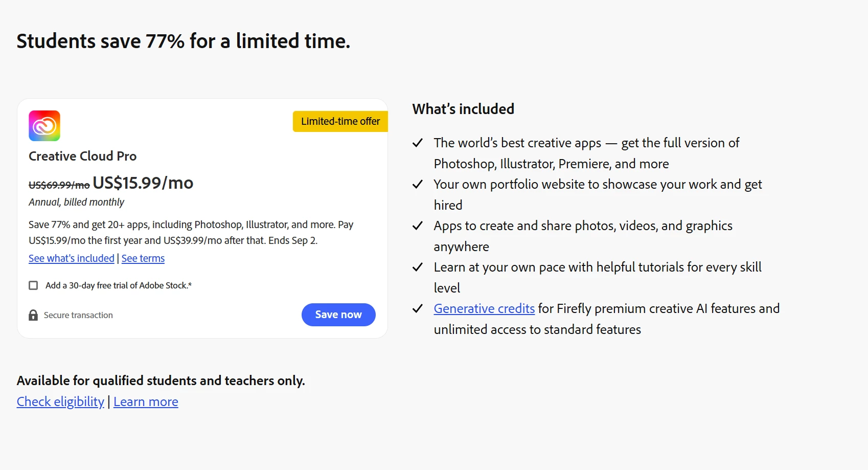
Task: Click the Secure transaction label
Action: point(78,315)
